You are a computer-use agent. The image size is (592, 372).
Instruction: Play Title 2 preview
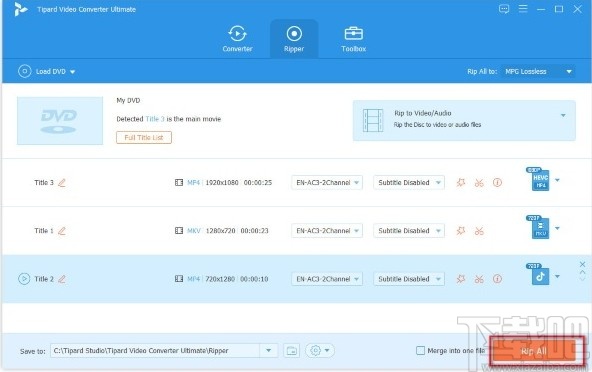pyautogui.click(x=24, y=279)
